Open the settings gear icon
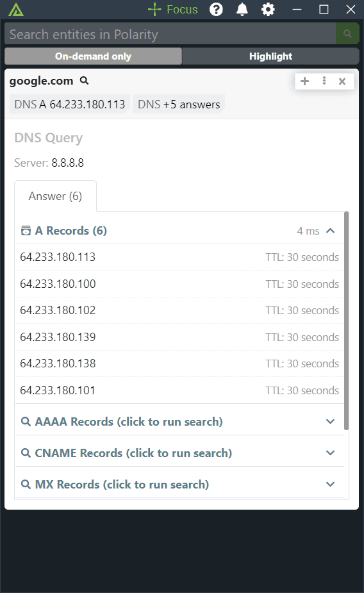The width and height of the screenshot is (364, 593). coord(268,10)
